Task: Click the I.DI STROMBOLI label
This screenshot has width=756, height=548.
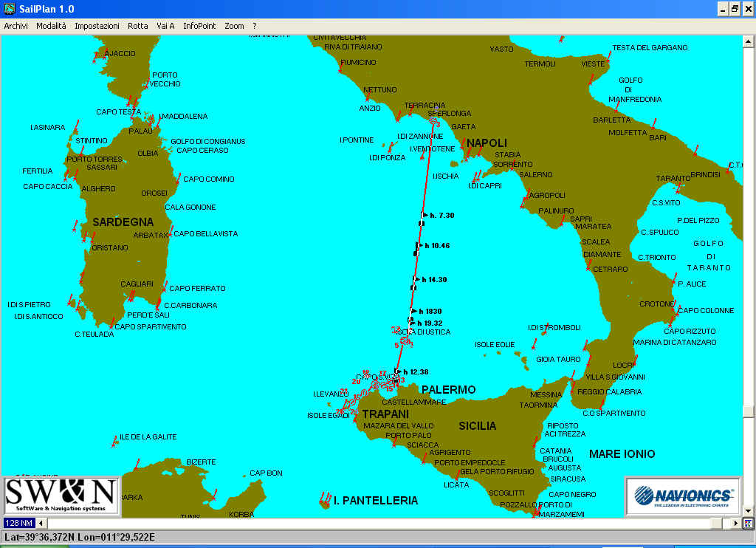Action: click(554, 328)
